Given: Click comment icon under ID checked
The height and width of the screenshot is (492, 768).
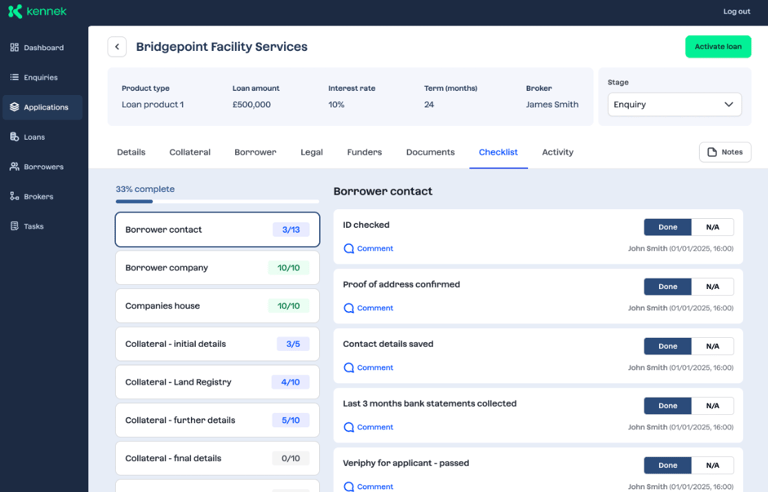Looking at the screenshot, I should pyautogui.click(x=349, y=249).
